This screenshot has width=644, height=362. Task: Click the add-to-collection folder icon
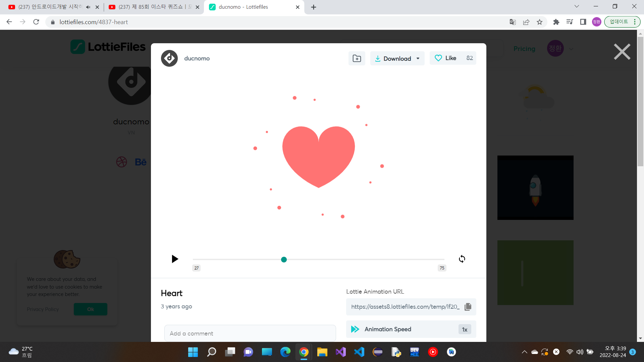357,58
